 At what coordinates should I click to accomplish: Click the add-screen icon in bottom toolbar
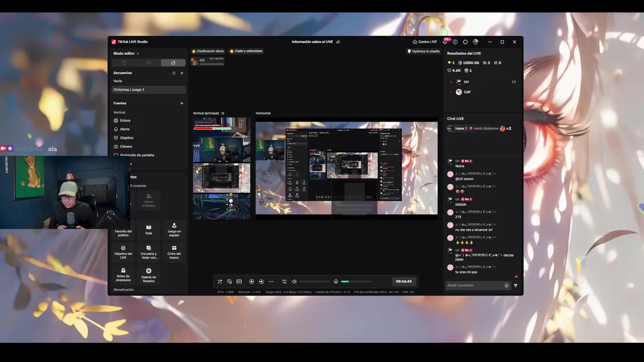[x=239, y=282]
